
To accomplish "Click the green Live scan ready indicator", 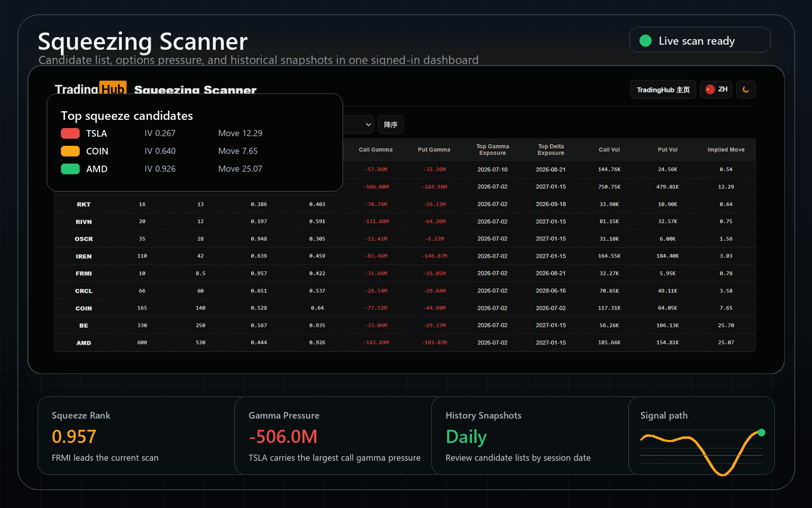I will point(646,41).
